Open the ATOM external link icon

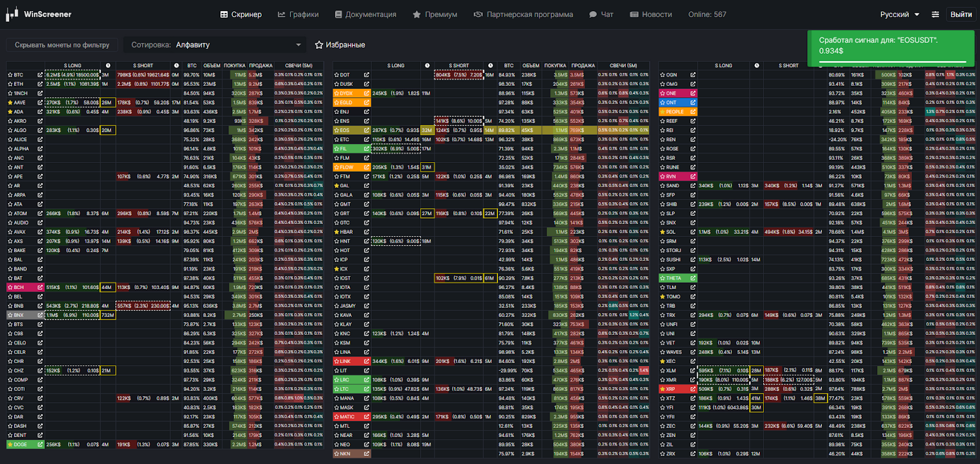40,214
